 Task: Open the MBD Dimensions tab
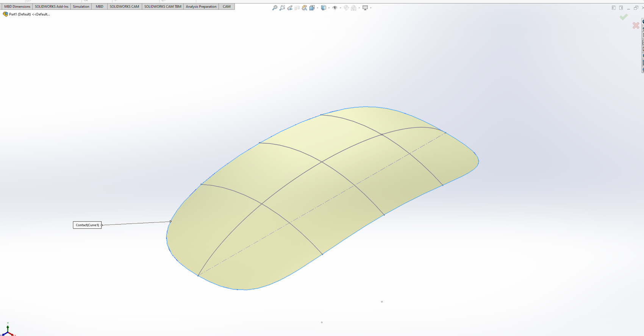point(17,6)
